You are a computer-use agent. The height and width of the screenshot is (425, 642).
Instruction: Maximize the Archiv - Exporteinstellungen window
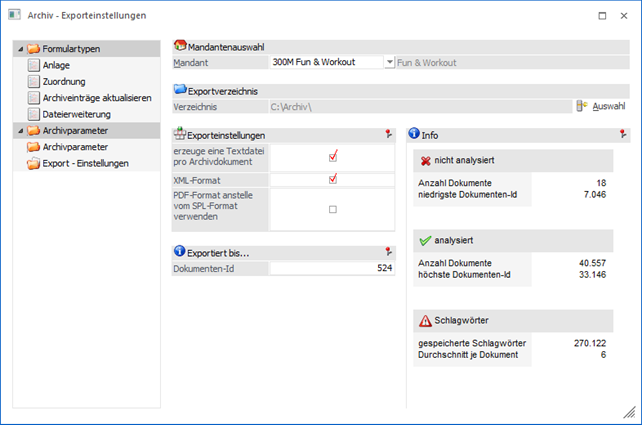tap(598, 16)
